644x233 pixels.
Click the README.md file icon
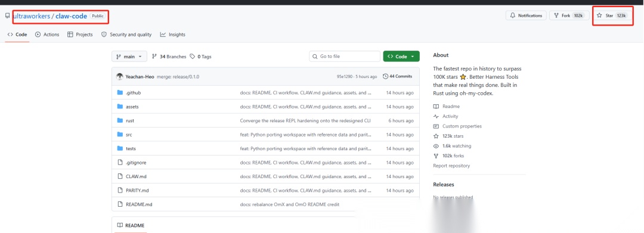[x=120, y=204]
